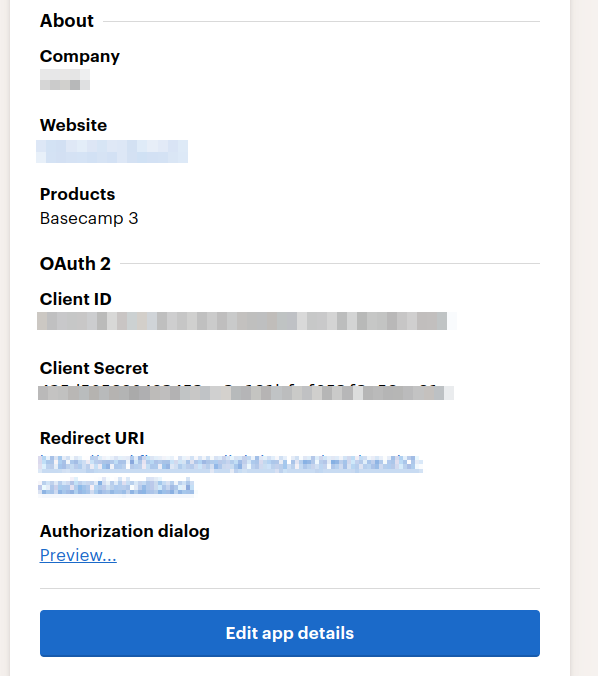Viewport: 598px width, 676px height.
Task: Click the Basecamp 3 product text
Action: coord(89,219)
